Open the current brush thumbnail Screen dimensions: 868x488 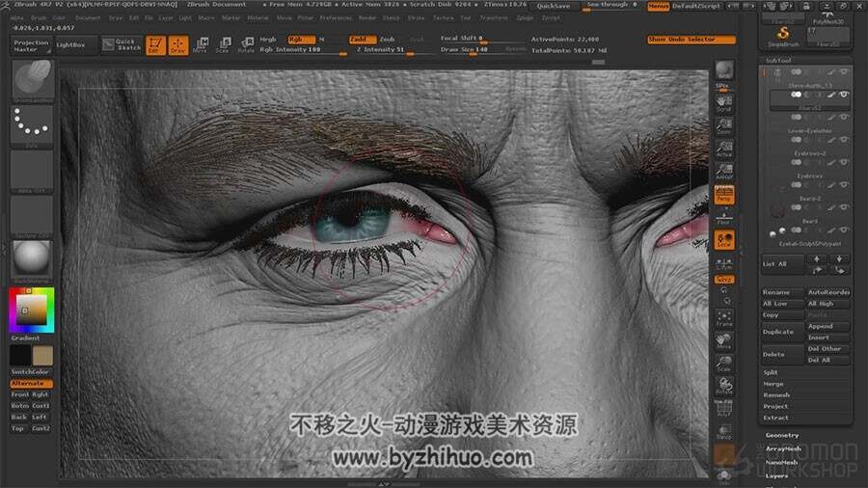32,81
